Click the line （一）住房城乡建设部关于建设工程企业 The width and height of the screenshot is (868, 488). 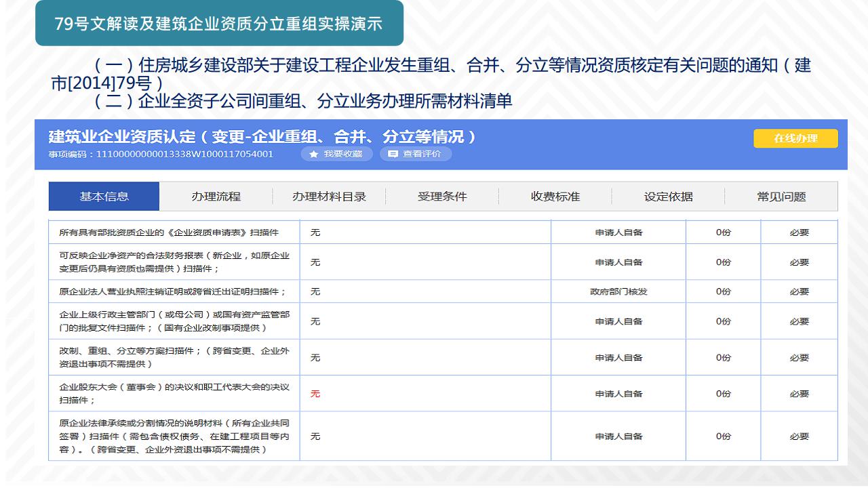click(x=431, y=75)
